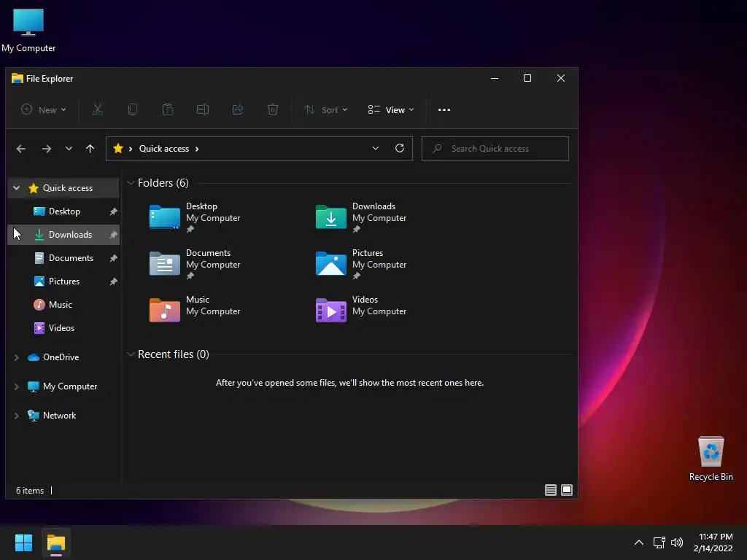Expand the My Computer tree node
Image resolution: width=747 pixels, height=560 pixels.
[x=16, y=386]
